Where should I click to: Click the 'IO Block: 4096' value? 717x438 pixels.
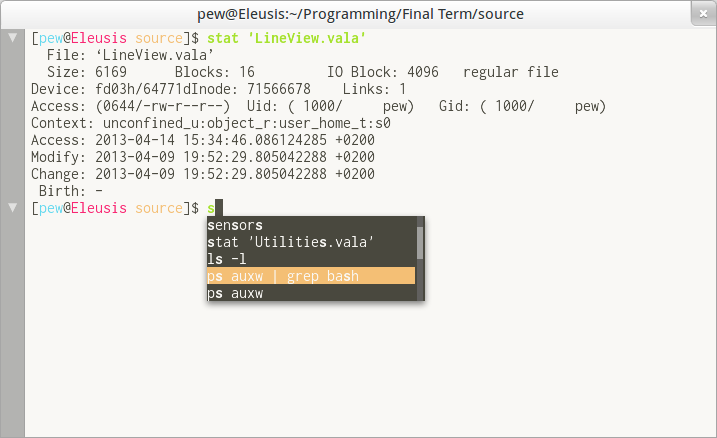click(x=383, y=72)
